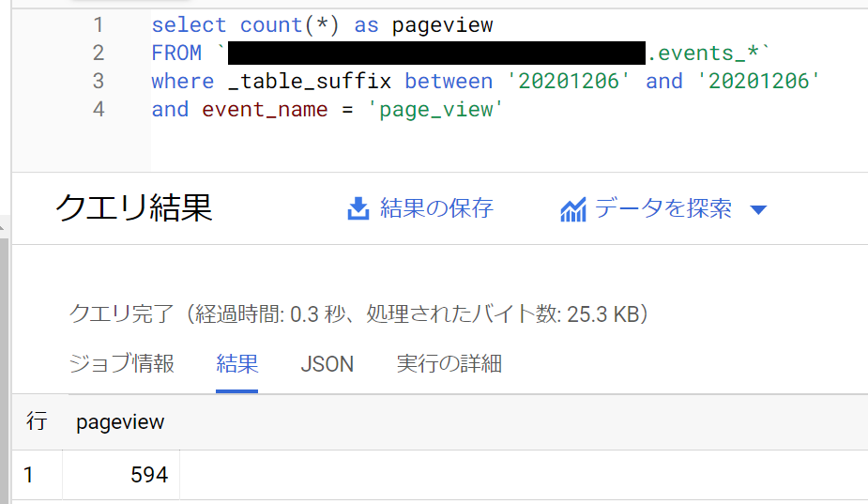This screenshot has width=868, height=504.
Task: Click row number 1 in results table
Action: pos(29,475)
